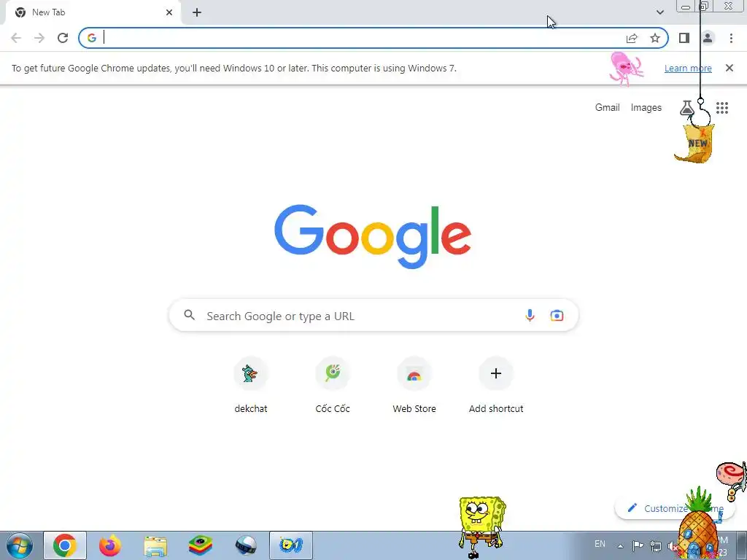Search by image with camera icon
The width and height of the screenshot is (747, 560).
tap(557, 315)
